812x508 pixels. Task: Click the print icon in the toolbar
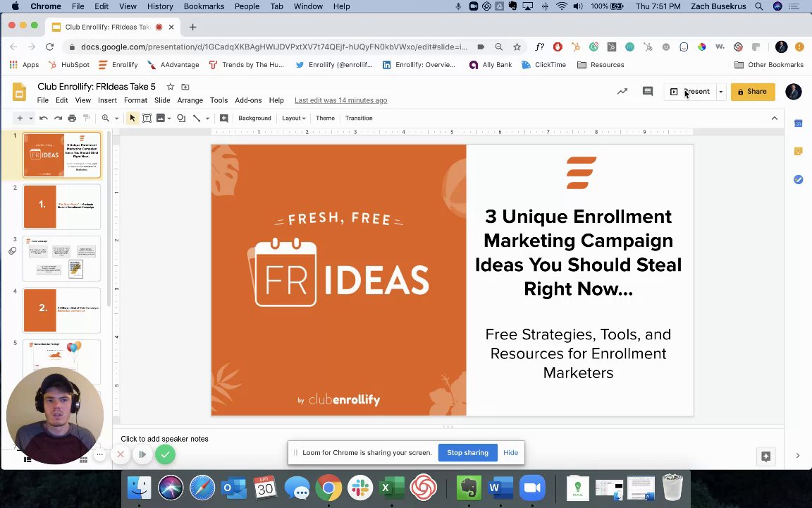[72, 119]
